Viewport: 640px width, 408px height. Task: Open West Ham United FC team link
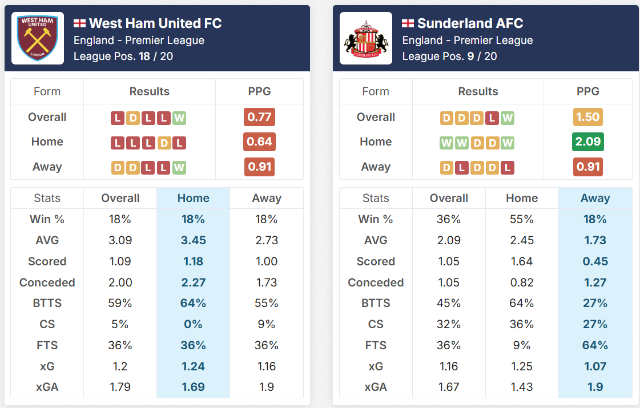pos(155,23)
